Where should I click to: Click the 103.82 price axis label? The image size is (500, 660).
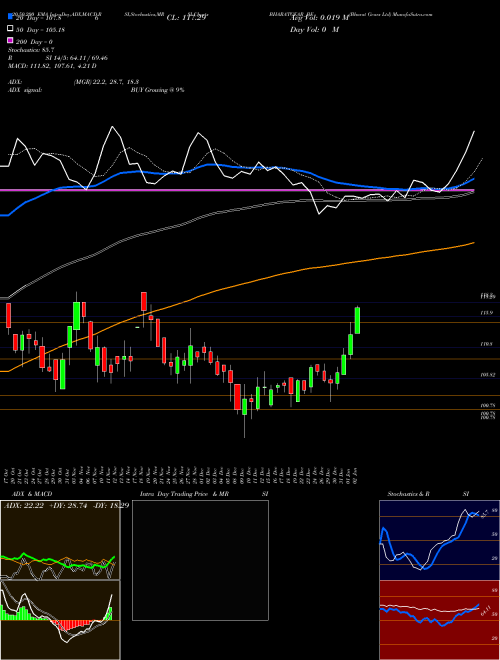pos(487,375)
